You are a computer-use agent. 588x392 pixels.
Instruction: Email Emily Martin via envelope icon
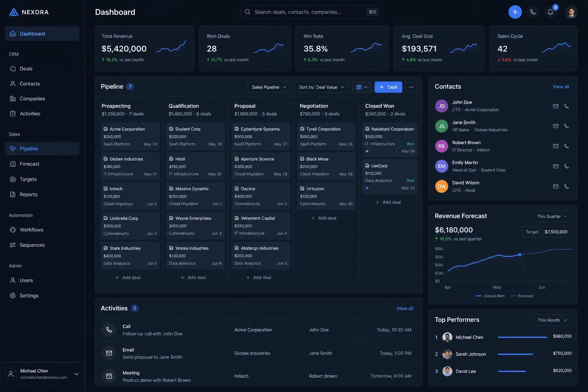pyautogui.click(x=555, y=166)
